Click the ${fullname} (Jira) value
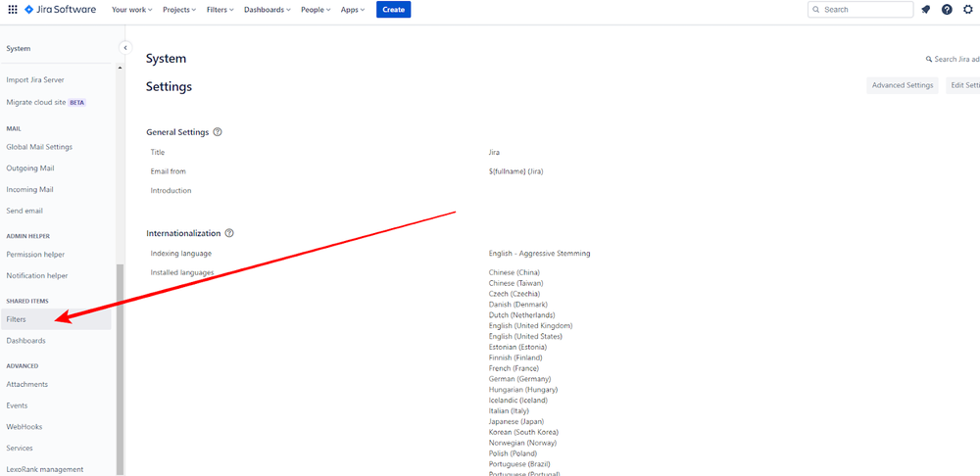The width and height of the screenshot is (980, 476). coord(515,171)
